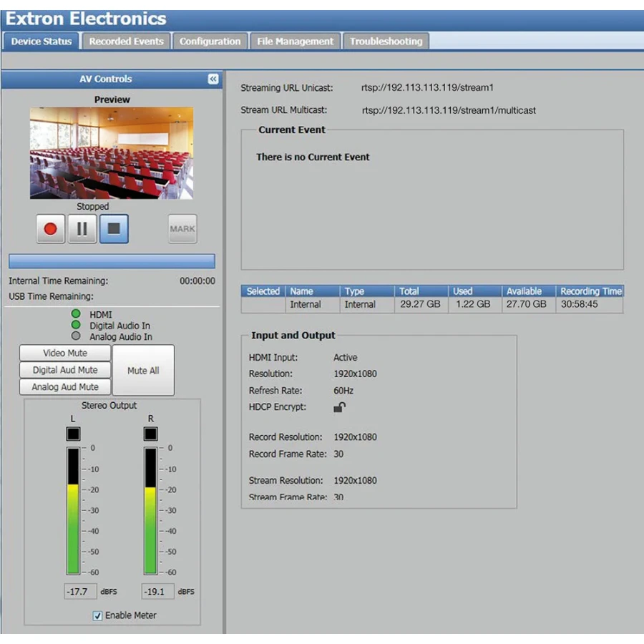
Task: Click the Selected column header
Action: click(x=263, y=291)
